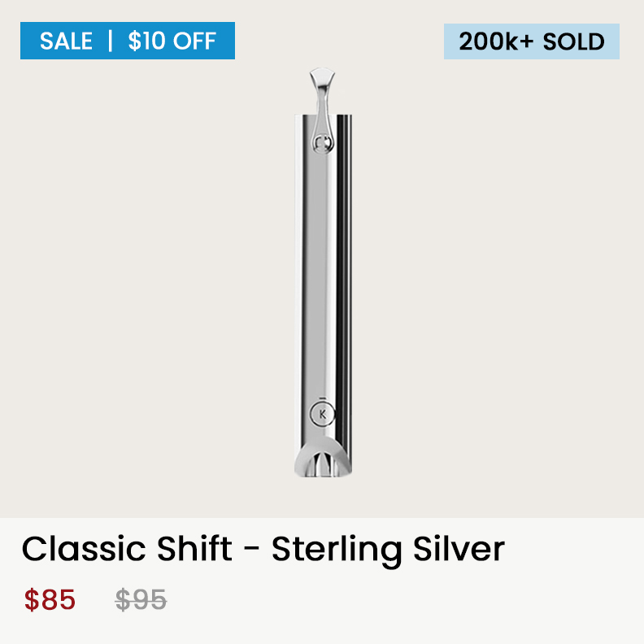The width and height of the screenshot is (644, 644).
Task: Click the ring hole on the pendant bail
Action: point(323,144)
